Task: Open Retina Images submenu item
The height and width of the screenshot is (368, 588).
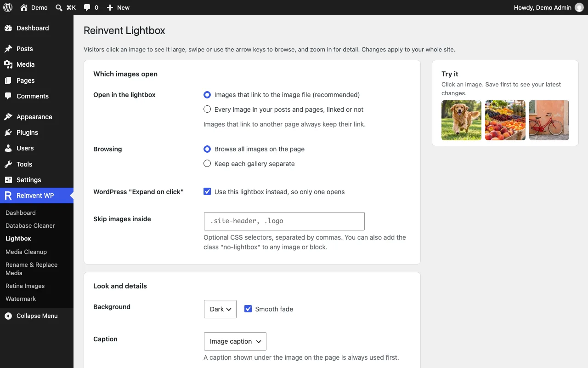Action: [x=25, y=286]
